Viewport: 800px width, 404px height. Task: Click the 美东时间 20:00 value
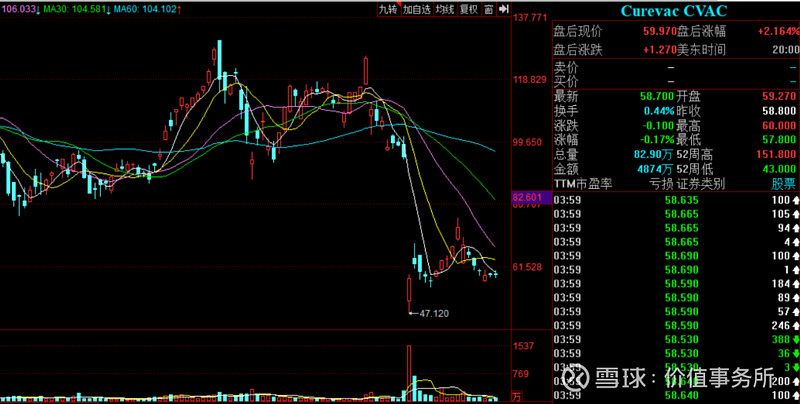pos(786,50)
